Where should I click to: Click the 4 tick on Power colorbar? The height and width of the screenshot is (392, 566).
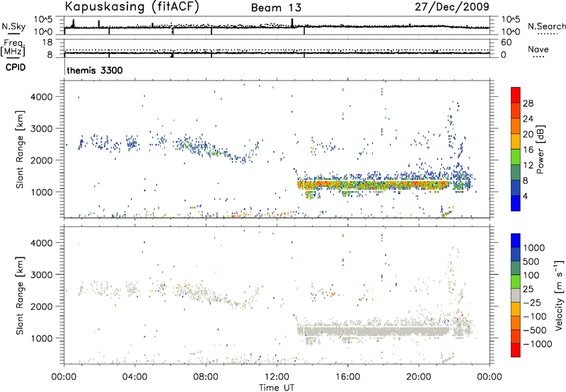click(x=526, y=197)
